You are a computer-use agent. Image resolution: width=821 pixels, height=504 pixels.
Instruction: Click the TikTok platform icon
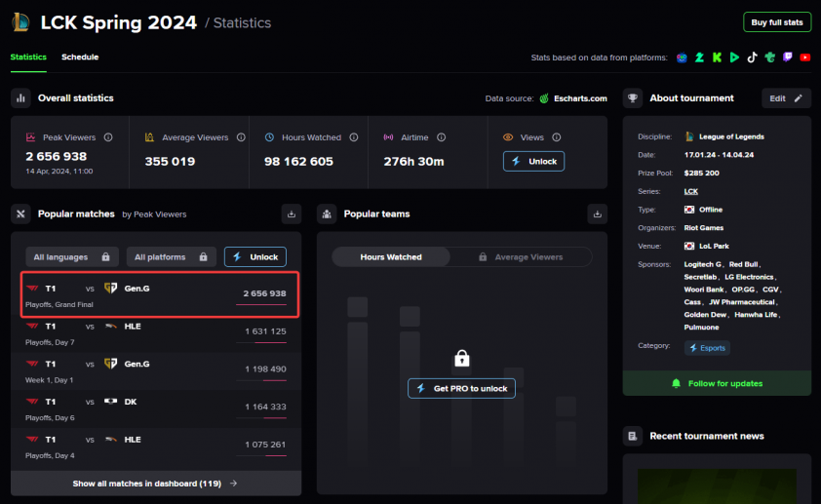pyautogui.click(x=752, y=58)
